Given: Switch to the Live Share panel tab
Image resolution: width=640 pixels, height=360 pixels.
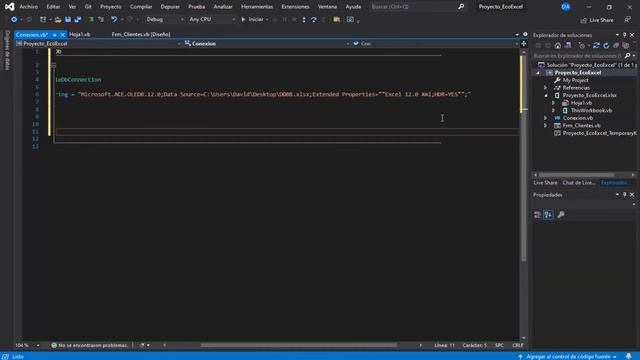Looking at the screenshot, I should point(545,183).
